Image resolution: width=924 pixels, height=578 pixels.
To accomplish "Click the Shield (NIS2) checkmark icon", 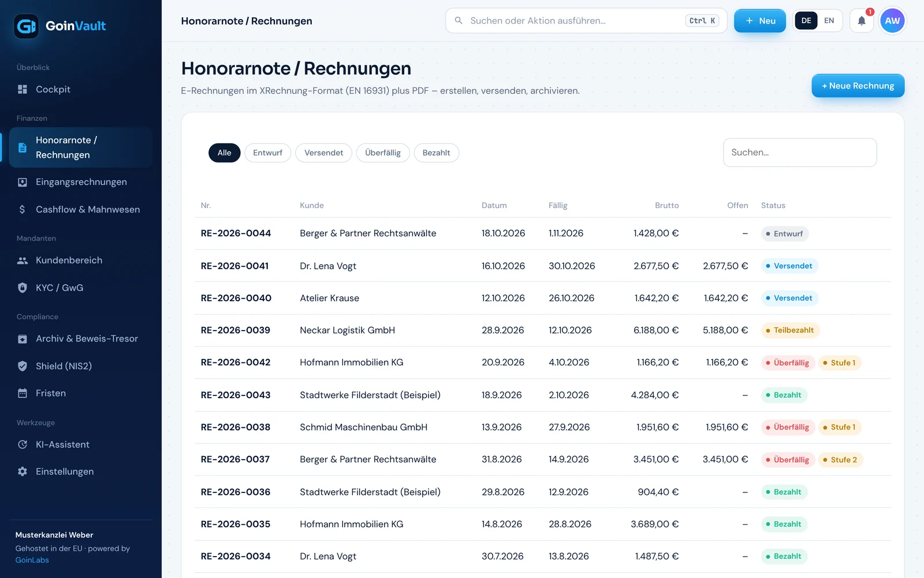I will (x=23, y=366).
